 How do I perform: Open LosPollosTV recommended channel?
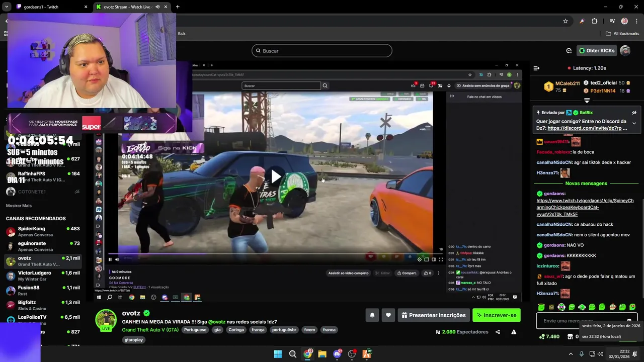[x=43, y=320]
